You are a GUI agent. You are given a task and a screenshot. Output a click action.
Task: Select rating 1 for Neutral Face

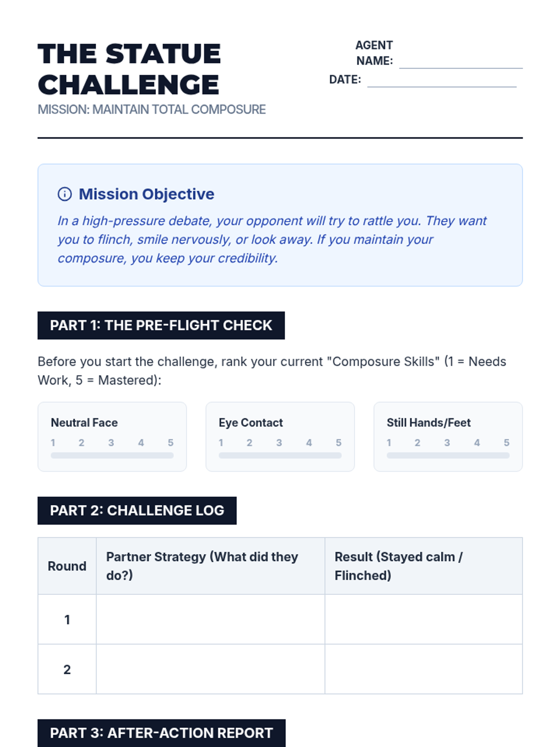(53, 443)
